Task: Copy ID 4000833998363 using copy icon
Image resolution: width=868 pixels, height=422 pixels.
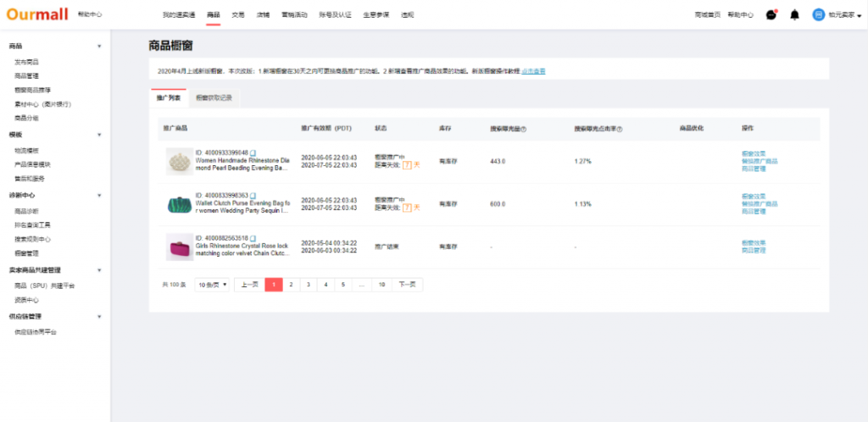Action: 253,195
